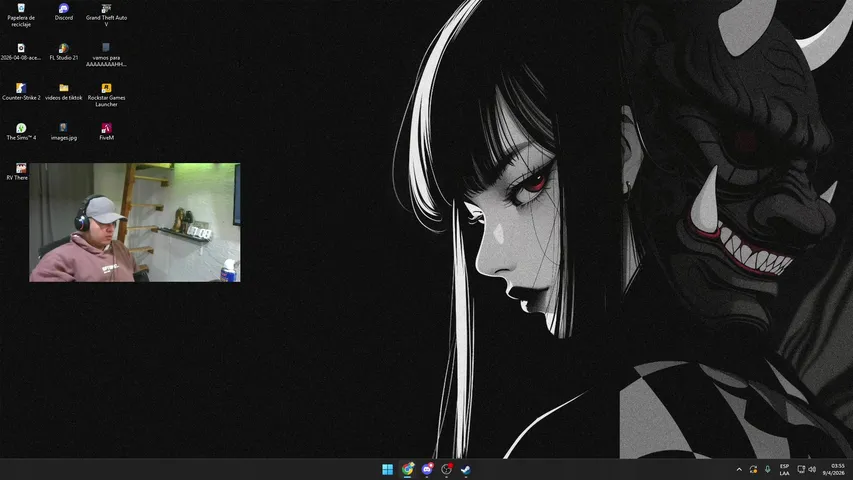Click the microphone tray icon

[768, 469]
